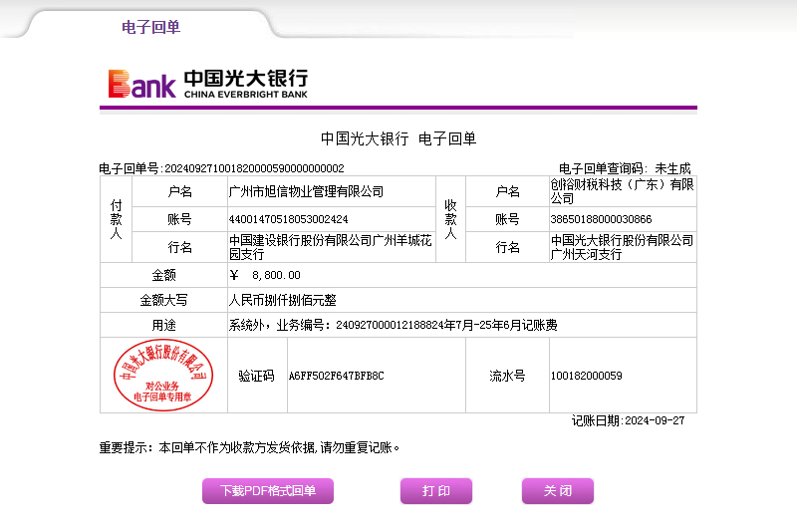Click serial number 100182000059
797x532 pixels.
pos(587,376)
